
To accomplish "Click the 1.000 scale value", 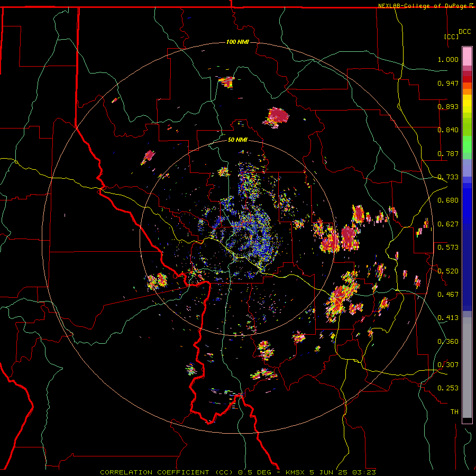I will (448, 59).
